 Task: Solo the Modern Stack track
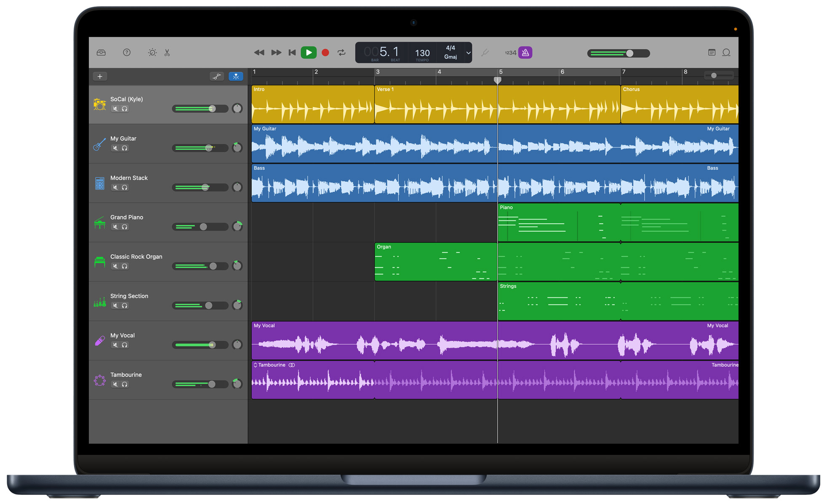click(x=125, y=188)
